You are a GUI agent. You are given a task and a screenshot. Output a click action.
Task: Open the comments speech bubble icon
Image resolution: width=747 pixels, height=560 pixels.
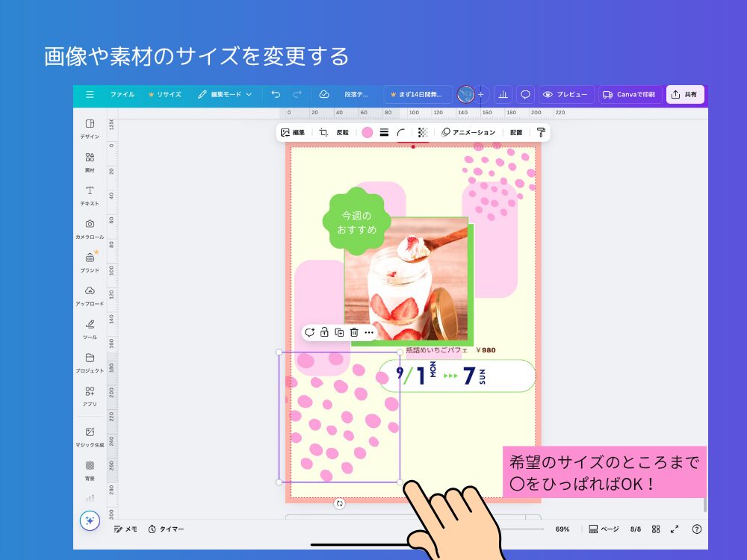coord(525,95)
